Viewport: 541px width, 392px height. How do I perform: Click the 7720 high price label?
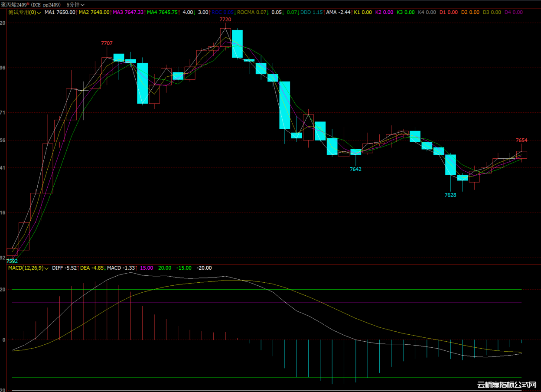pos(225,20)
